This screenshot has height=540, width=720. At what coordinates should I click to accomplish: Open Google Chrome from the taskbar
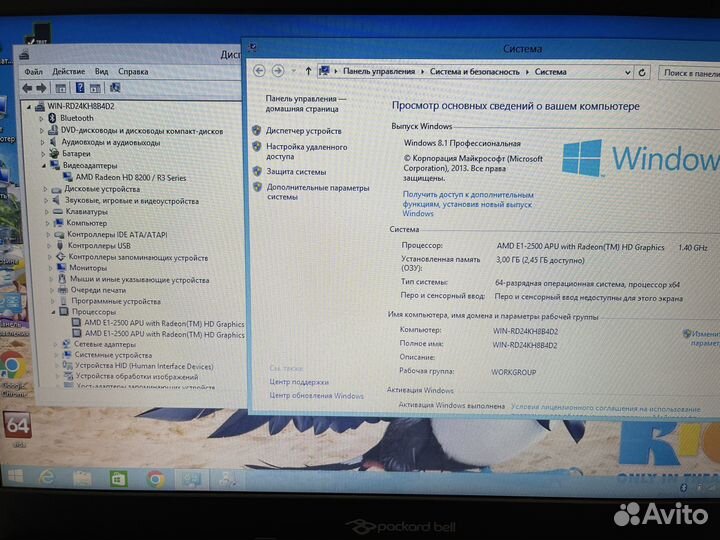(x=156, y=479)
